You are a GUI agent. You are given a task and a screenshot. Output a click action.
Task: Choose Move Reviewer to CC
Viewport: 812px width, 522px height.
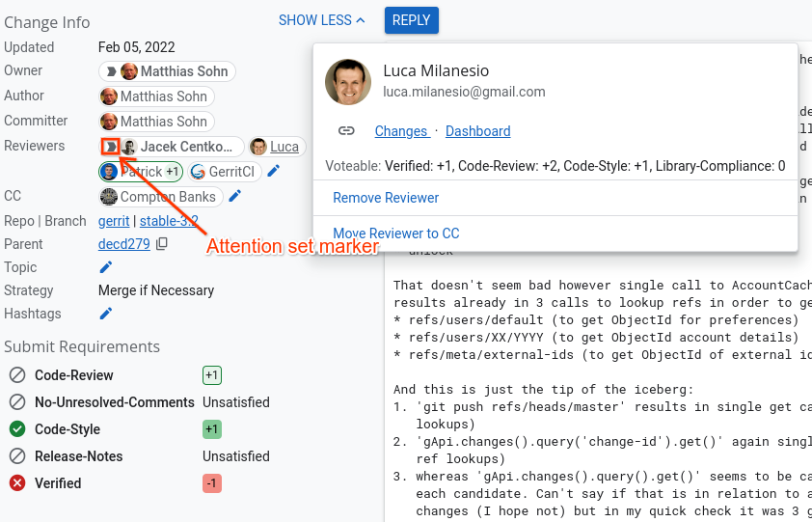[395, 234]
